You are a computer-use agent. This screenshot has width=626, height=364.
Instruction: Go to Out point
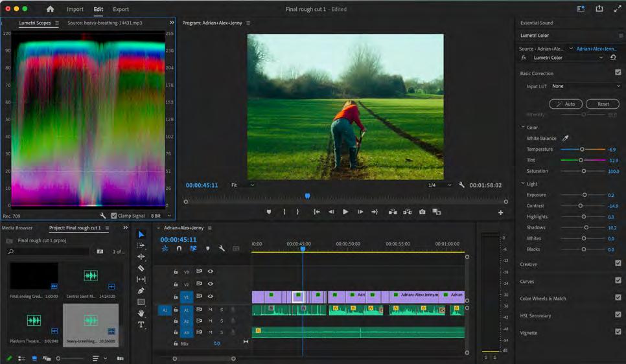click(x=375, y=212)
